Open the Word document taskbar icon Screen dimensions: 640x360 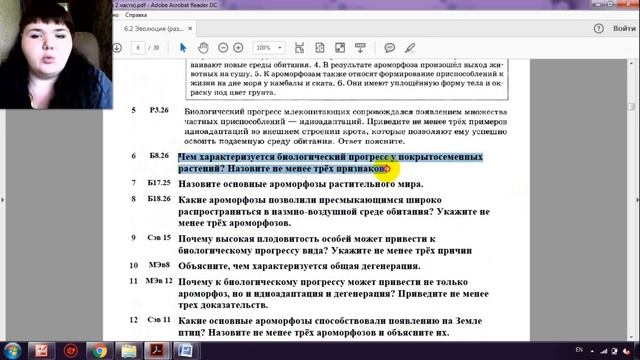186,351
